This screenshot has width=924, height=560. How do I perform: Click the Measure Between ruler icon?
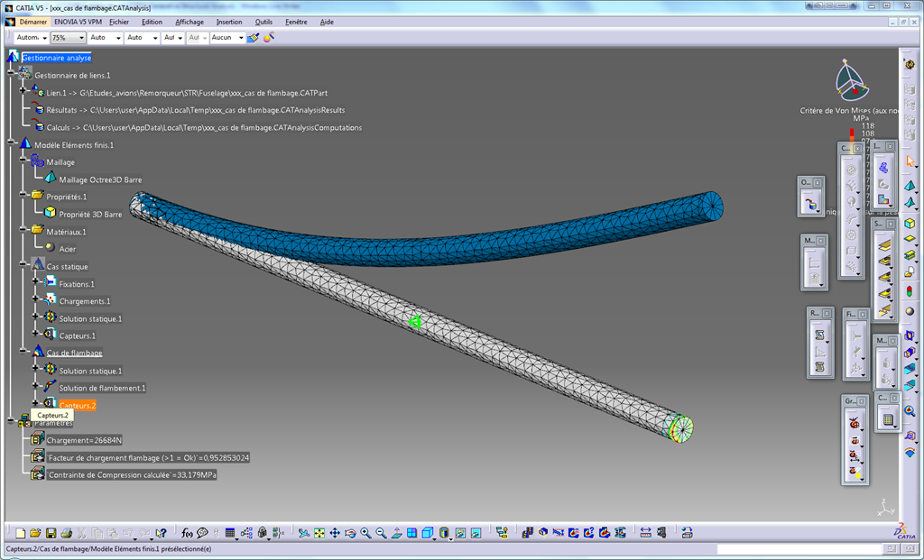(x=645, y=533)
